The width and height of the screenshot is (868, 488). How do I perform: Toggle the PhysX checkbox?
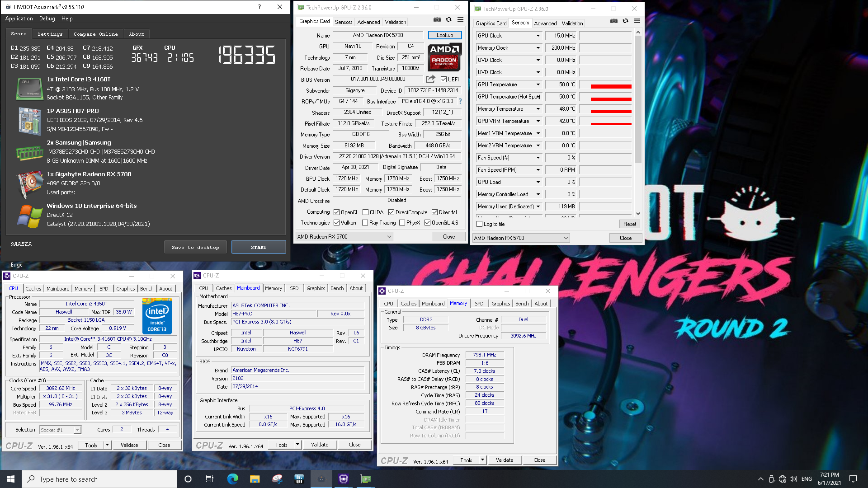(x=402, y=223)
